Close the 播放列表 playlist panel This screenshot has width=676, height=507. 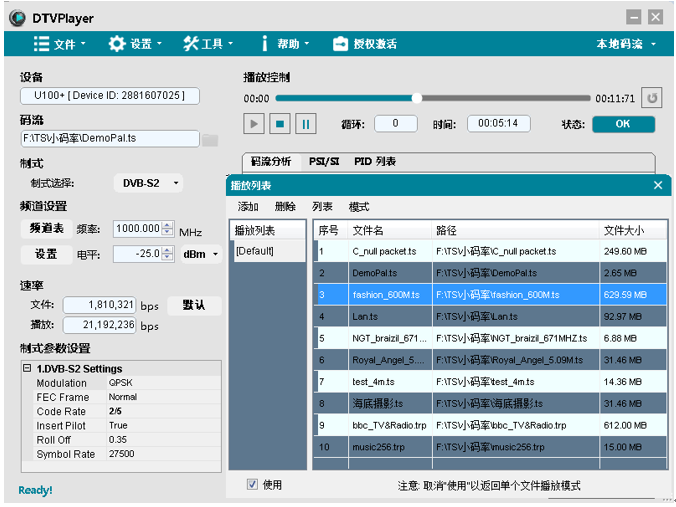(x=658, y=185)
